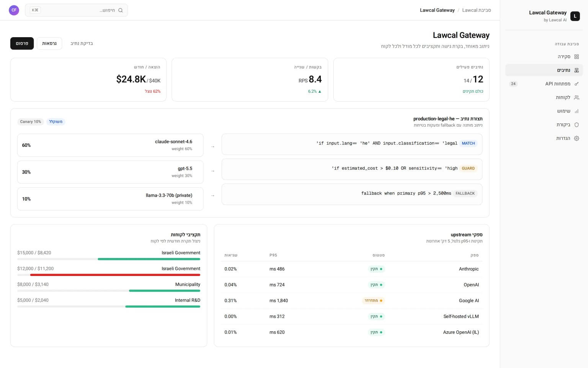Open the מפתחות API key icon
The height and width of the screenshot is (368, 588).
pyautogui.click(x=577, y=84)
